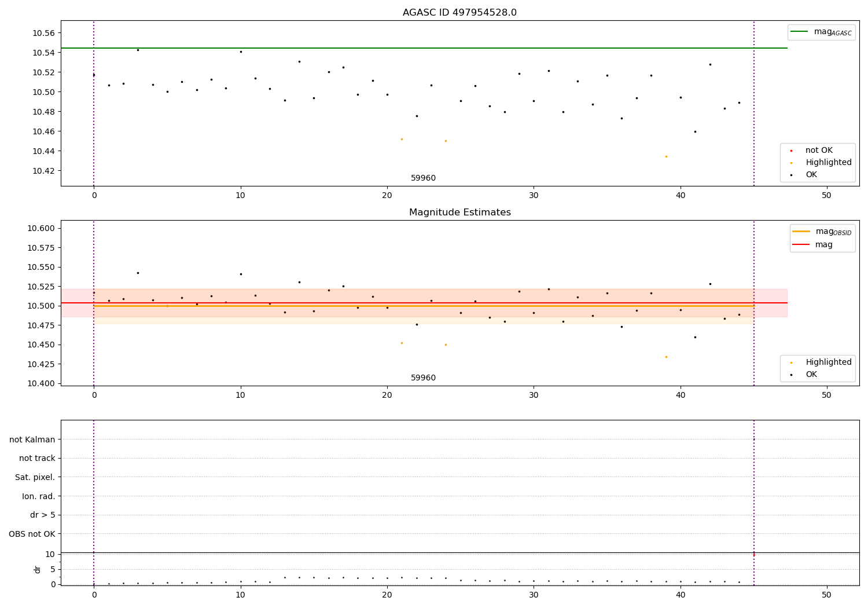Click the '59960' label in the top plot

point(423,178)
